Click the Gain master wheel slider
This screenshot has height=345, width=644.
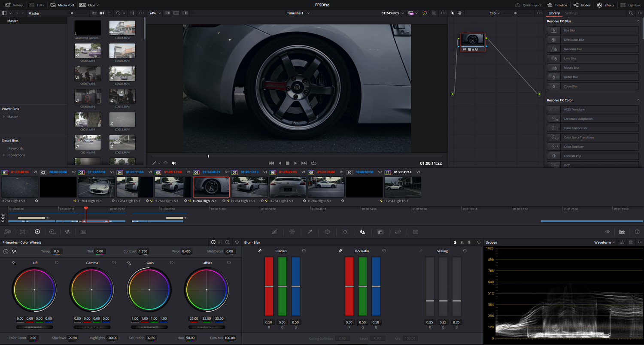(x=149, y=327)
